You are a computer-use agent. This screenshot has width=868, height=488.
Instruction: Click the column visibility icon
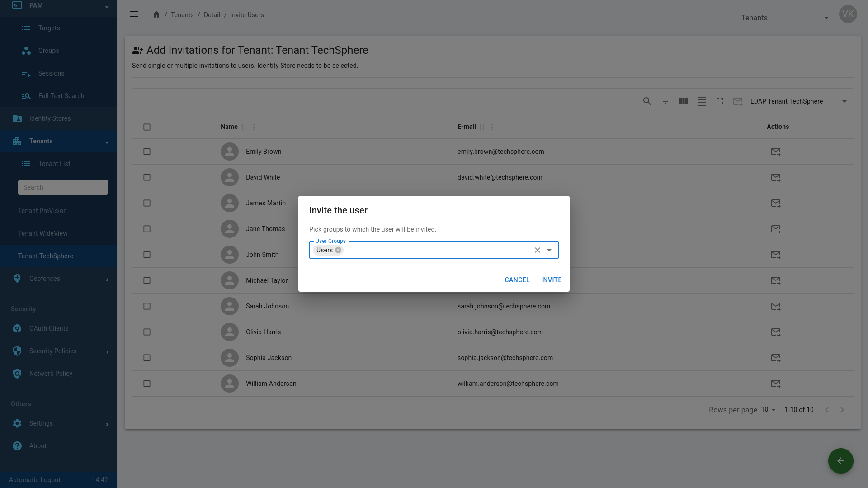[683, 101]
